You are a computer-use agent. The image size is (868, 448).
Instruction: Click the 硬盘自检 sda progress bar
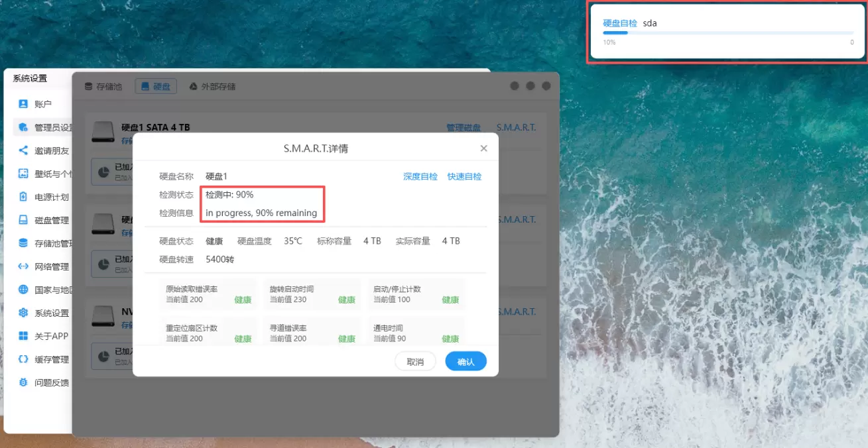tap(727, 32)
